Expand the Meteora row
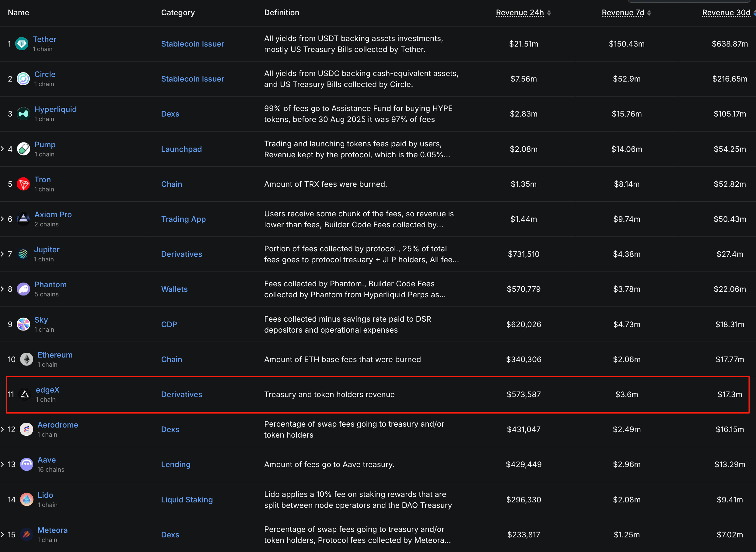This screenshot has width=756, height=552. [x=3, y=535]
